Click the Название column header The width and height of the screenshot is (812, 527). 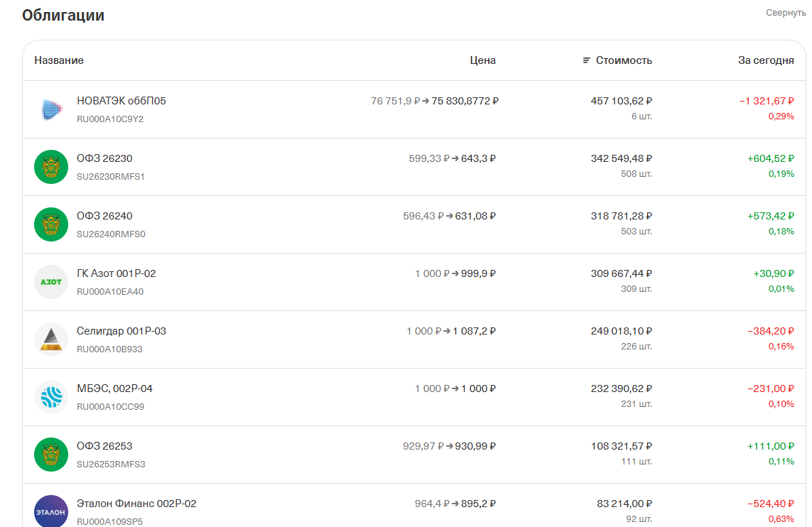59,60
